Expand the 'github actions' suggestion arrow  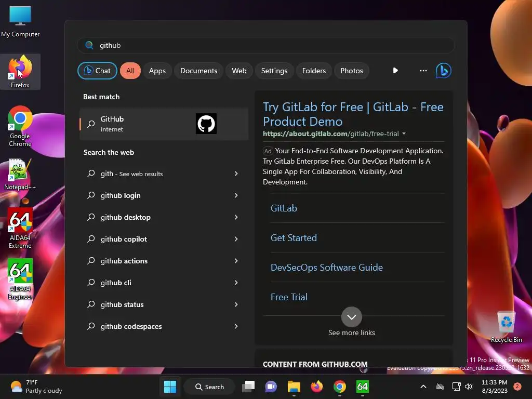[x=236, y=261]
